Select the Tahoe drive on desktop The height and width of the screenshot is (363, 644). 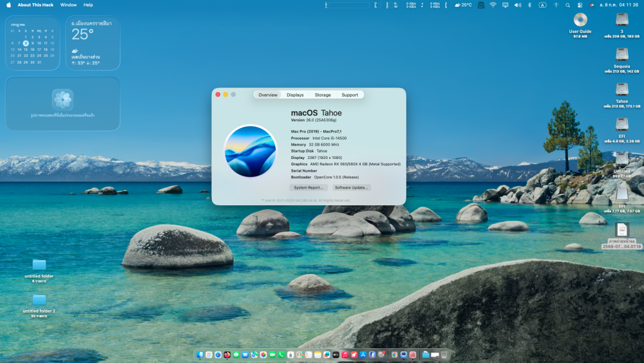pyautogui.click(x=622, y=89)
